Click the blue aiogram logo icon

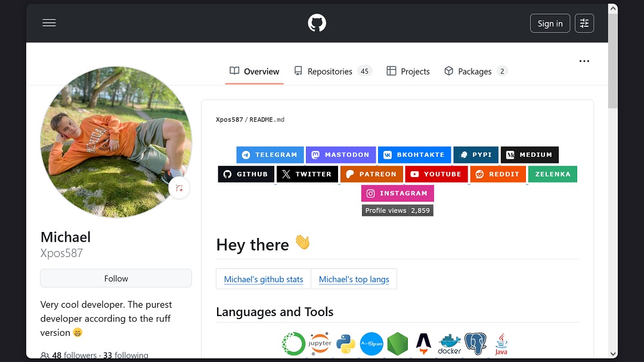pos(371,344)
